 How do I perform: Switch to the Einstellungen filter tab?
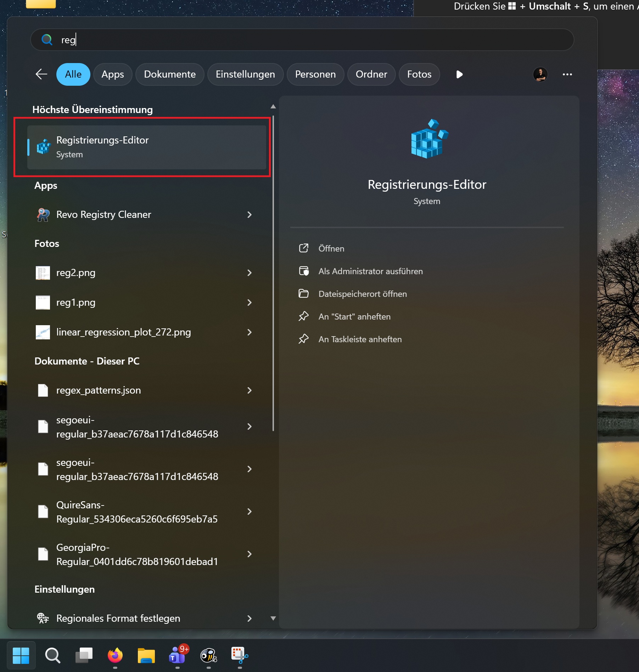click(245, 74)
